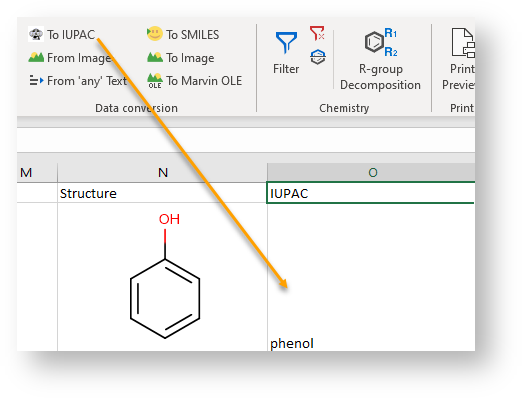The image size is (523, 399).
Task: Open the blue Filter funnel tool
Action: (x=286, y=43)
